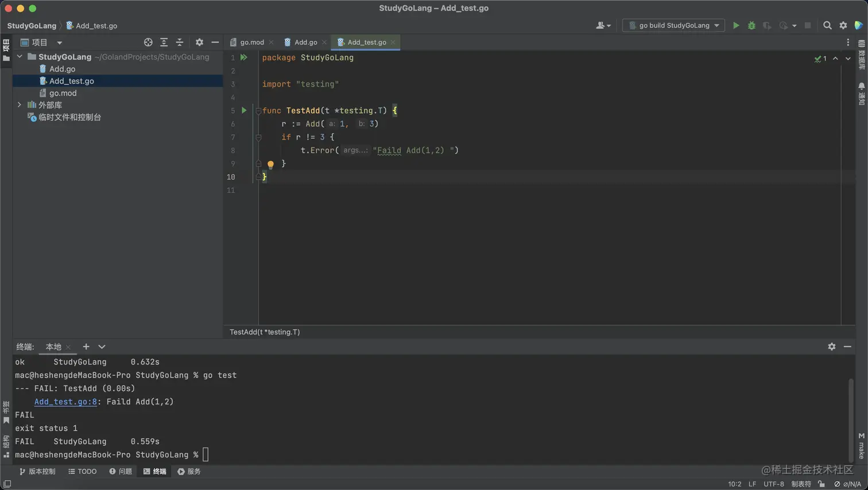Open the project view dropdown 项目
The width and height of the screenshot is (868, 490).
click(41, 42)
